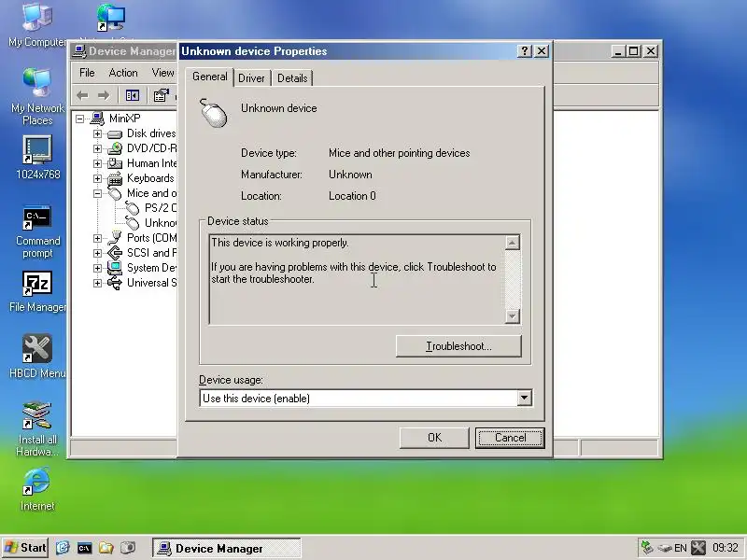Expand the Universal Serial Bus node
The width and height of the screenshot is (747, 560).
coord(98,284)
